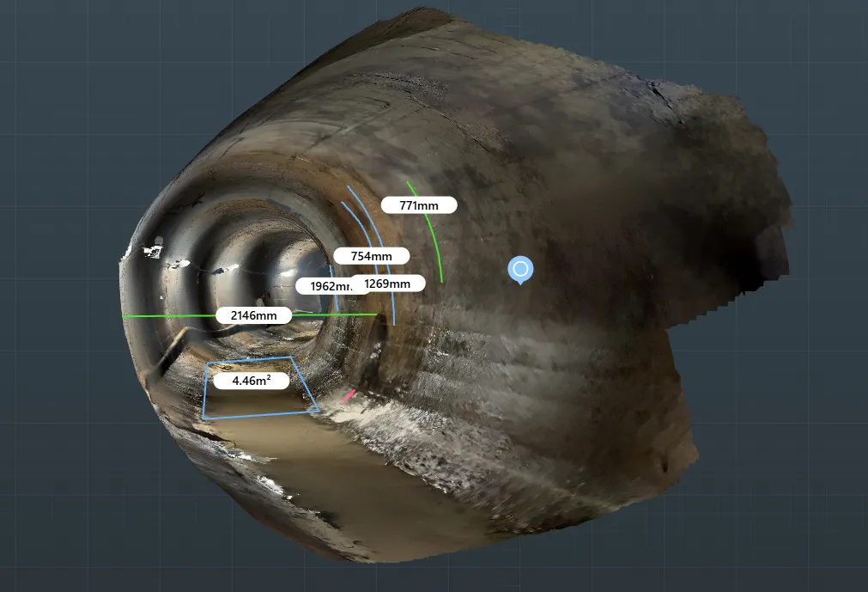
Task: Click the short pink line on tunnel floor
Action: tap(349, 395)
